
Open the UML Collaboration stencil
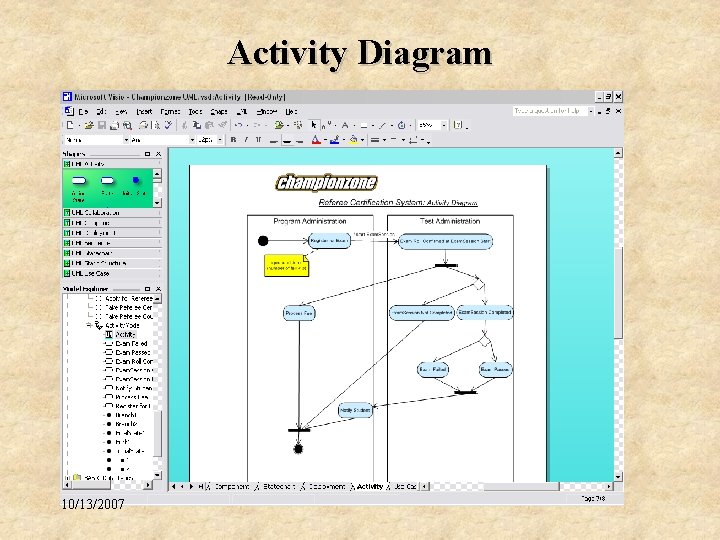point(112,213)
